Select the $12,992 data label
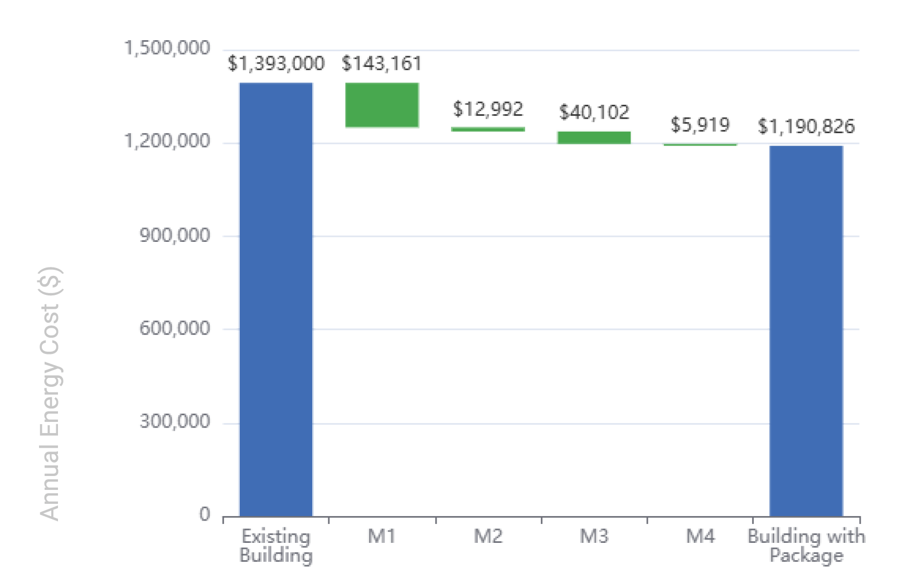 (x=488, y=109)
